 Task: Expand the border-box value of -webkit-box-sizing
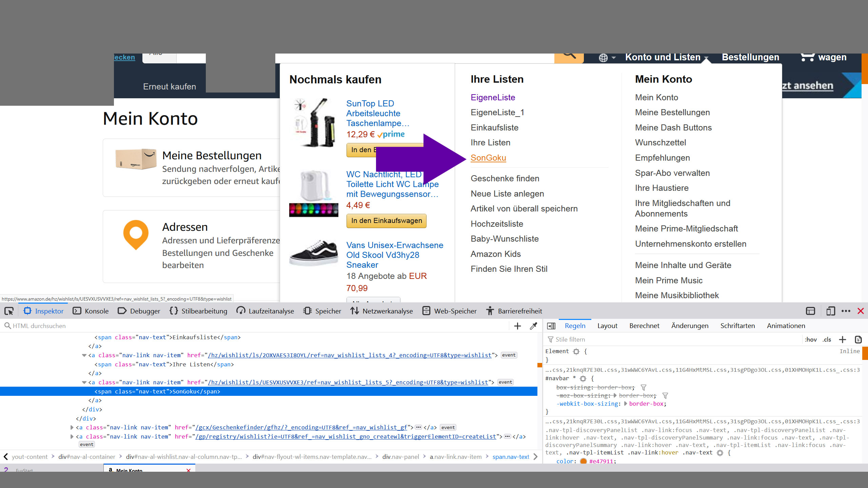coord(626,404)
